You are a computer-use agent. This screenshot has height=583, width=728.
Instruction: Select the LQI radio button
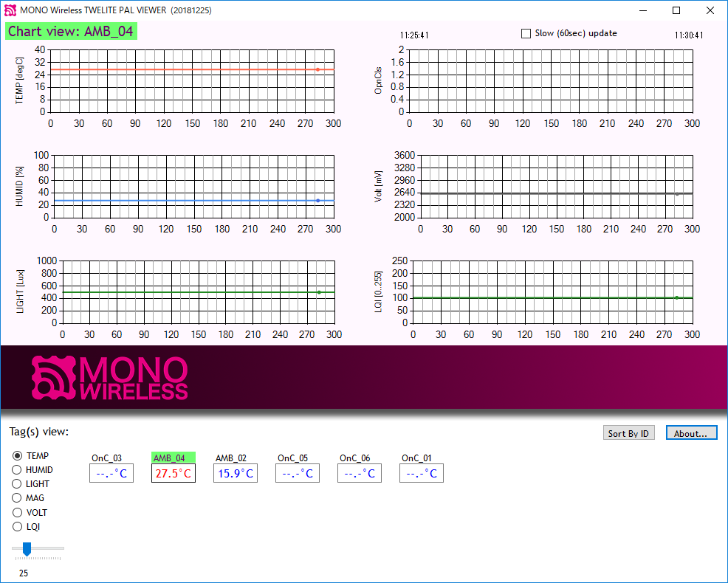(17, 526)
